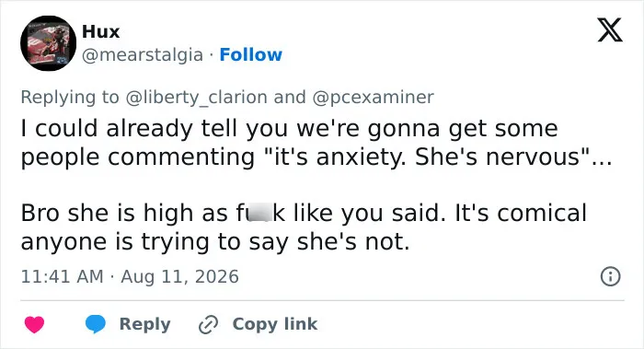
Task: Click the blue reply speech bubble icon
Action: 96,324
